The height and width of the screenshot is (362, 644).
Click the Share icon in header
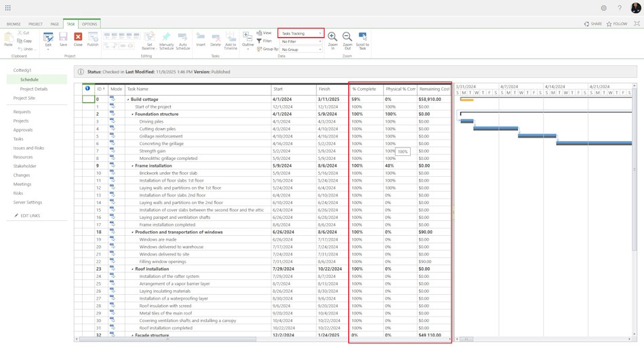pyautogui.click(x=586, y=24)
